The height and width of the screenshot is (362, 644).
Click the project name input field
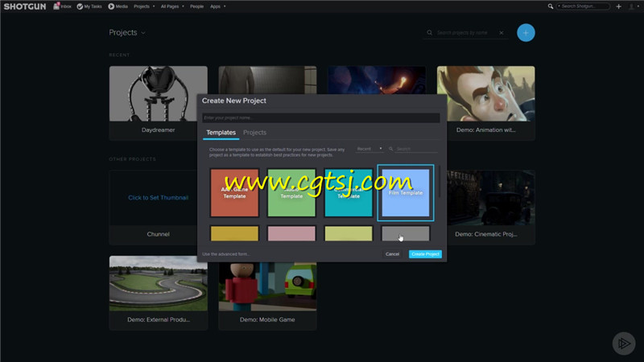pyautogui.click(x=320, y=117)
